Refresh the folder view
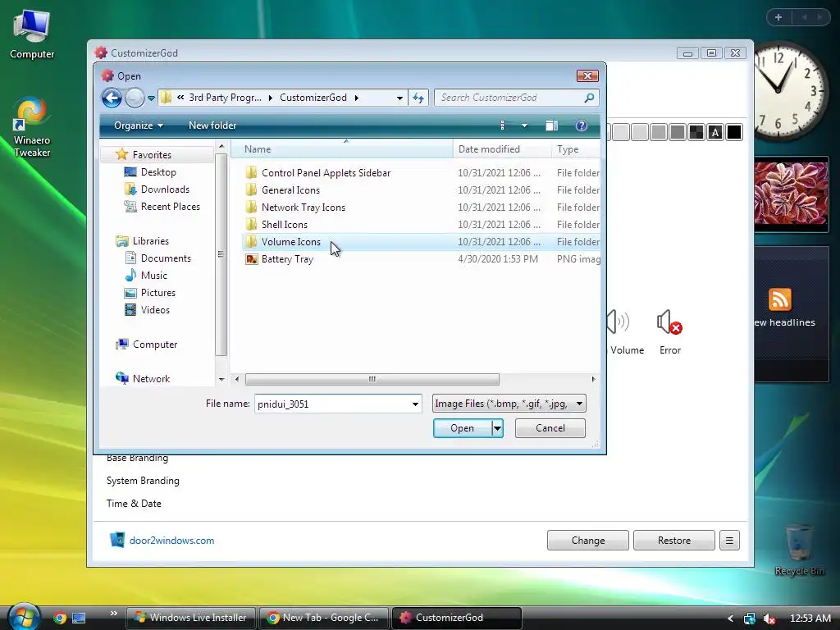The image size is (840, 630). click(x=418, y=98)
